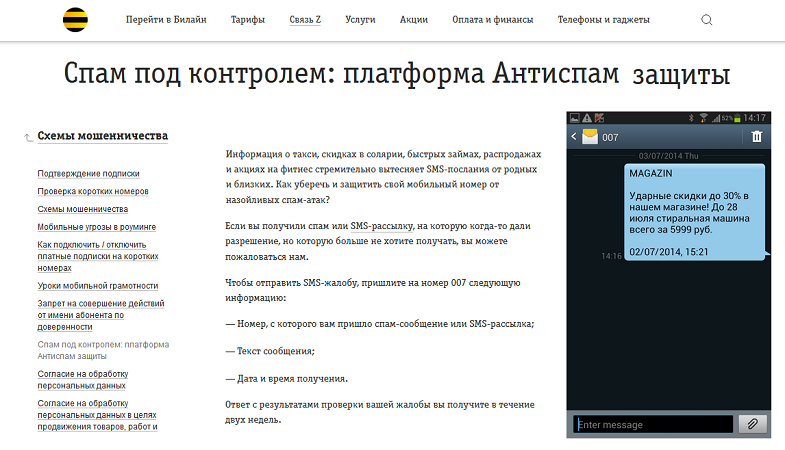The height and width of the screenshot is (450, 785).
Task: Open Телефоны и гаджеты menu item
Action: 604,20
